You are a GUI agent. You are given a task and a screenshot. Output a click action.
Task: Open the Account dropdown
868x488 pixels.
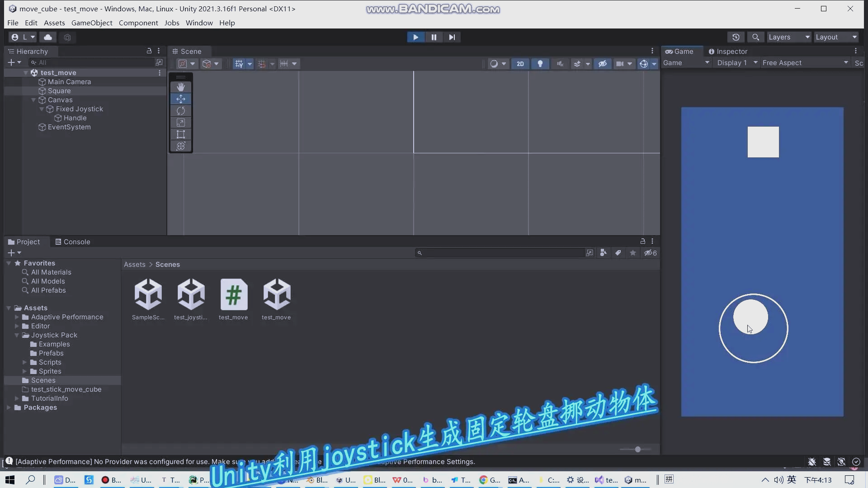tap(23, 37)
